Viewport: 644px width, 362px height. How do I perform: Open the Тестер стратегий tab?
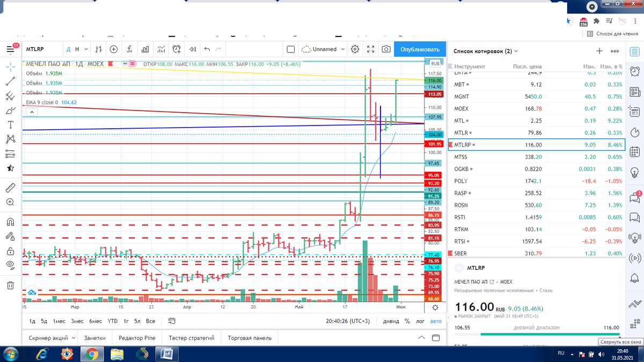(x=191, y=338)
